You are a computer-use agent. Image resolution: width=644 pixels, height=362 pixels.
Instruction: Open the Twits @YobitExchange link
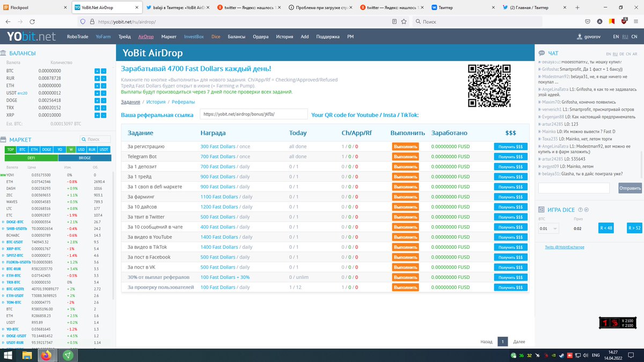(x=565, y=247)
